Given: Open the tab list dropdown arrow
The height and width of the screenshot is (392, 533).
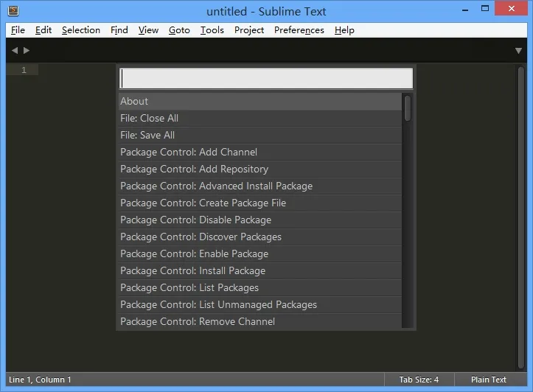Looking at the screenshot, I should point(518,51).
